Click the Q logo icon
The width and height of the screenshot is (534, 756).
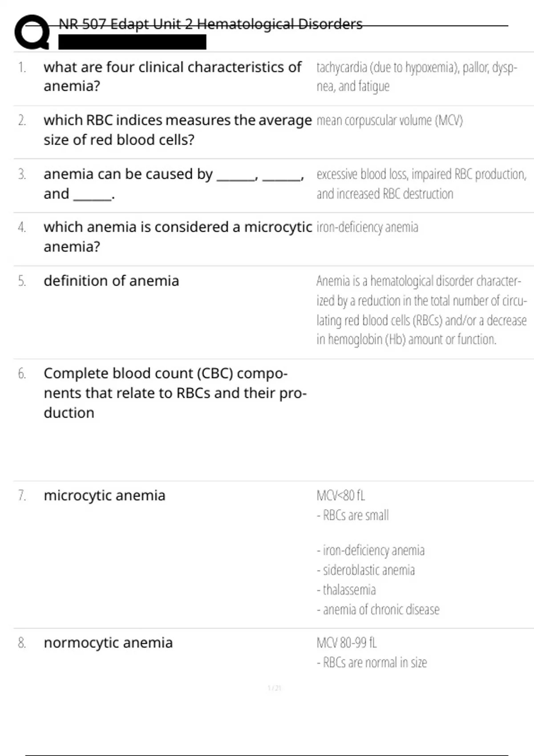(x=32, y=32)
